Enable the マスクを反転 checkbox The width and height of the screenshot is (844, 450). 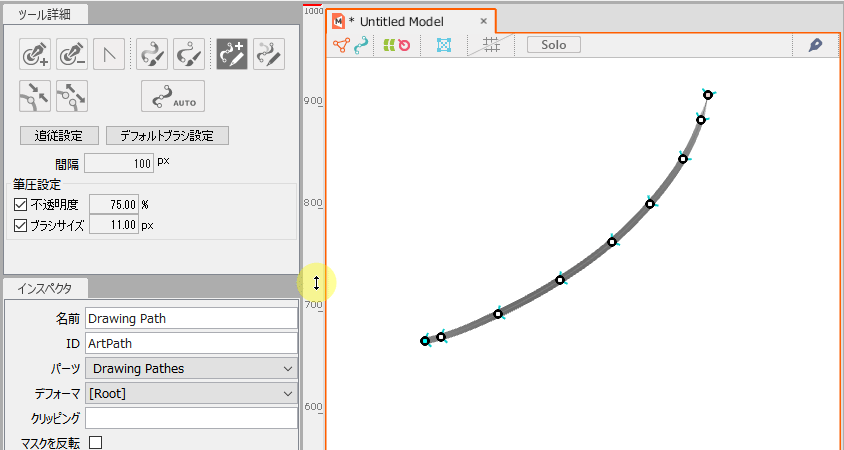(96, 442)
